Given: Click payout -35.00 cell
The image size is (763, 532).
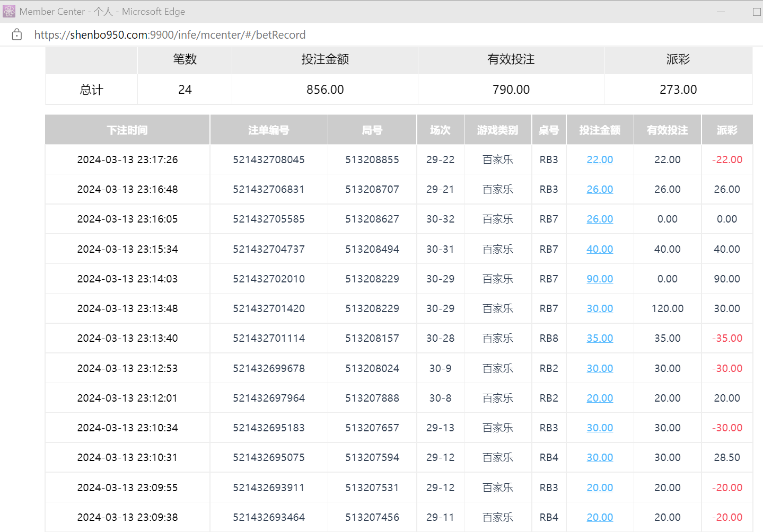Looking at the screenshot, I should [727, 338].
